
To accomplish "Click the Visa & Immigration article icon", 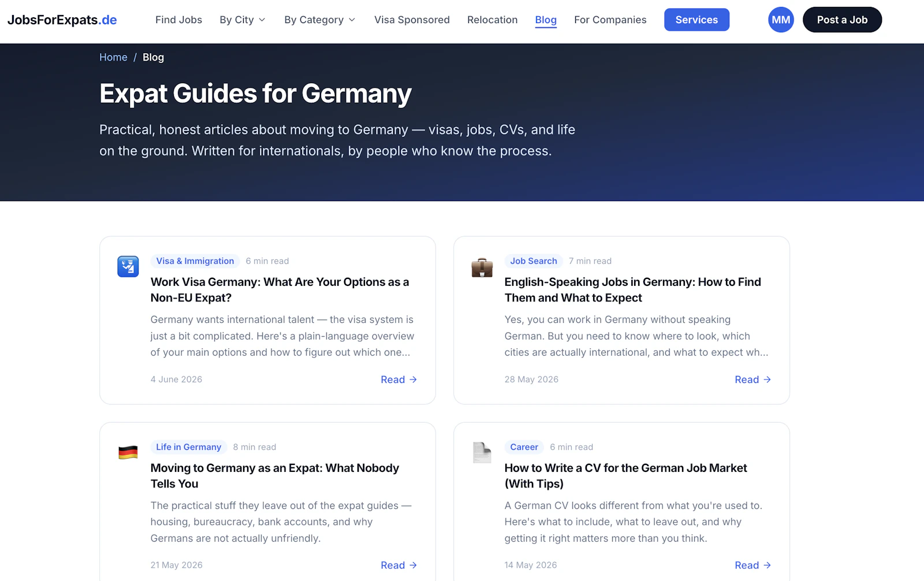I will click(x=128, y=266).
